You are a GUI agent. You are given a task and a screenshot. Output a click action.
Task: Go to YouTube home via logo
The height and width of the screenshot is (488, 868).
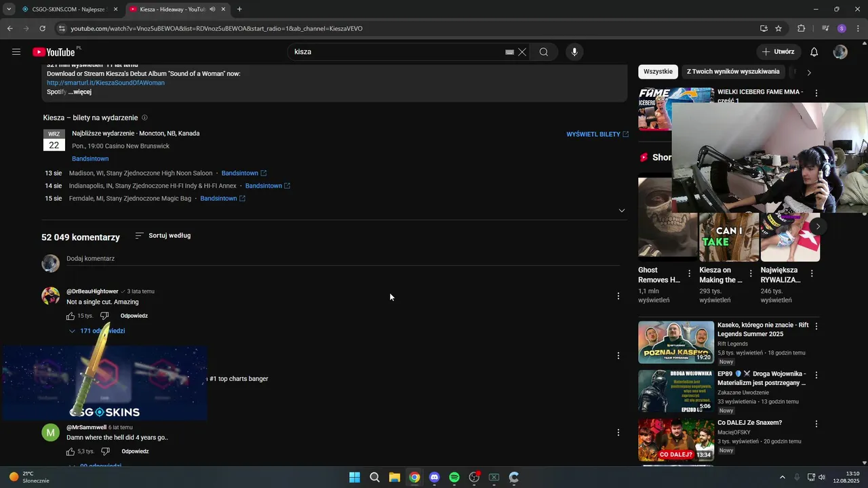tap(54, 52)
